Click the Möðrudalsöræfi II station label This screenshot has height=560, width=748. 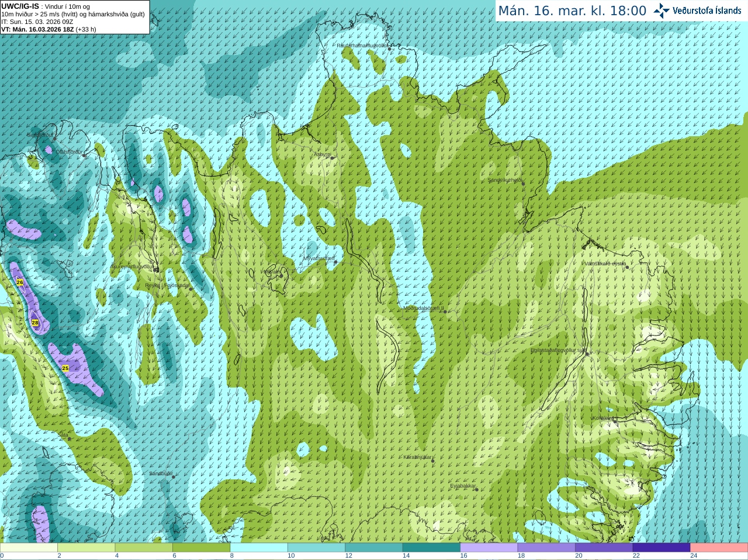(424, 308)
